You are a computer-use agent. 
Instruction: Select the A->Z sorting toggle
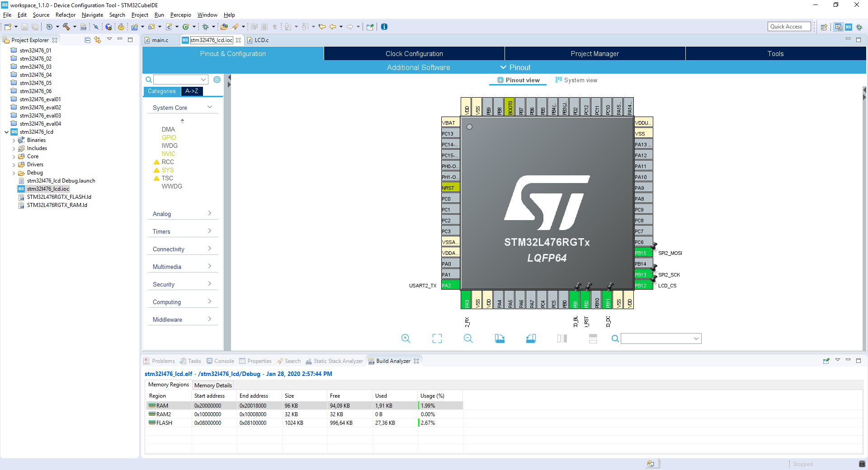pos(192,91)
